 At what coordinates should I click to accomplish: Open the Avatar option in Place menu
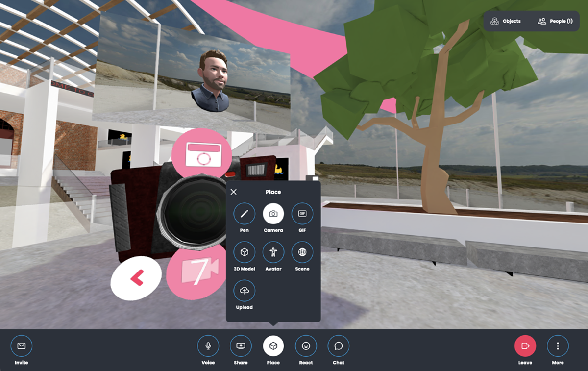273,252
